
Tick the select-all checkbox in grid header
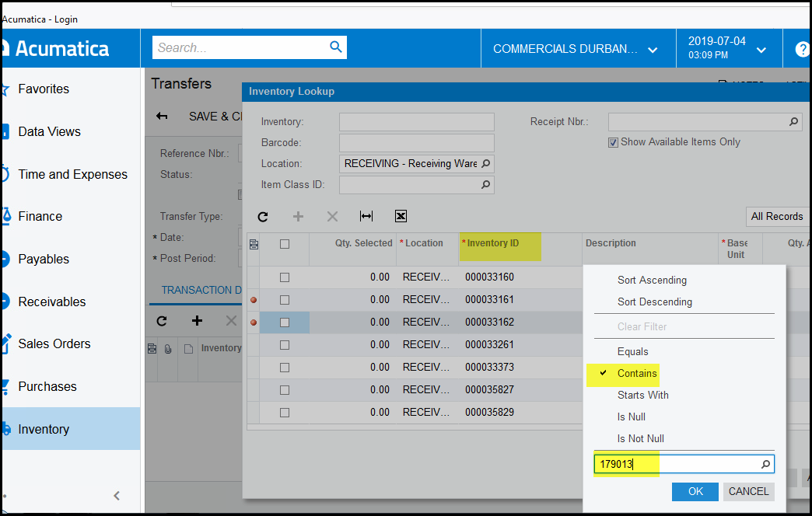click(285, 244)
